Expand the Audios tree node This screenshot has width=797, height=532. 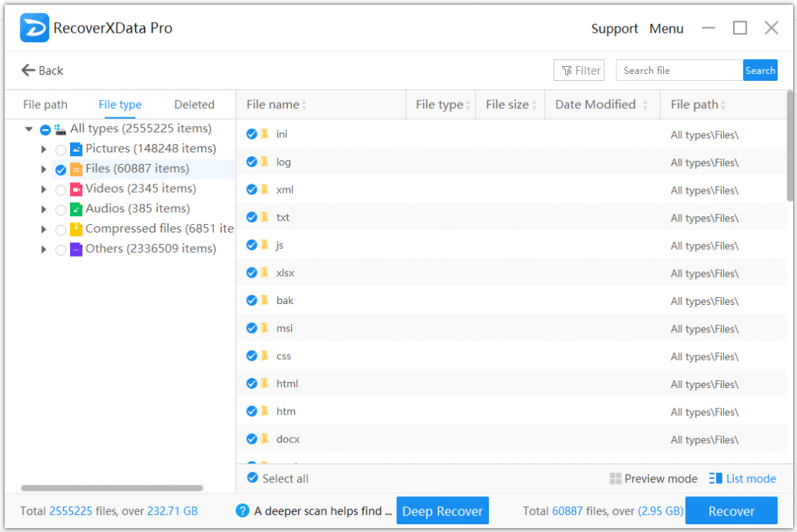click(x=44, y=209)
